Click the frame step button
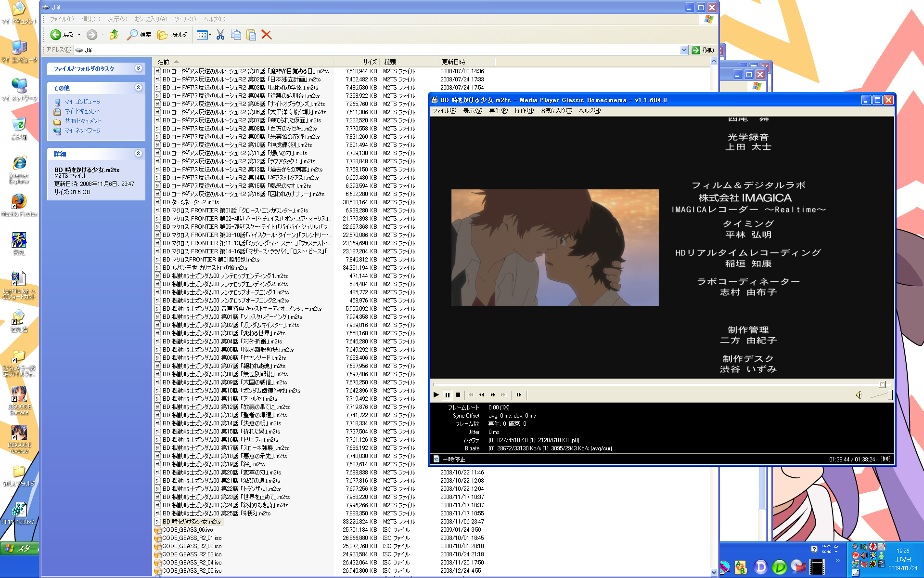The width and height of the screenshot is (924, 578). click(x=519, y=395)
